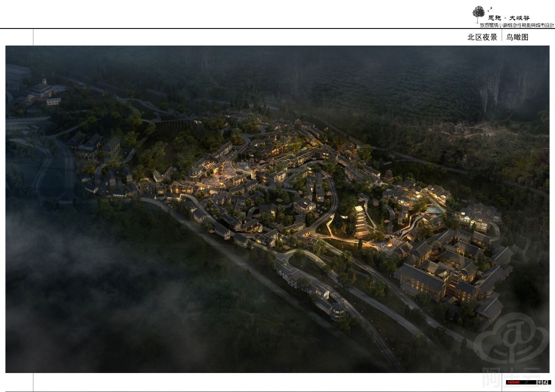Click the tree logo in the header
This screenshot has height=392, width=555.
click(x=478, y=15)
